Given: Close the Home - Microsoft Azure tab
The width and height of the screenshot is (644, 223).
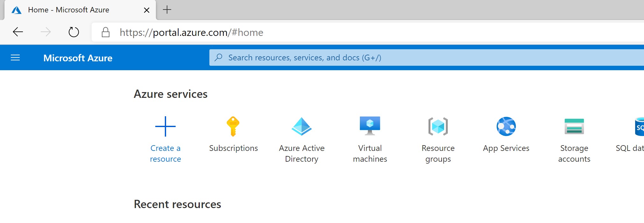Looking at the screenshot, I should pos(147,10).
